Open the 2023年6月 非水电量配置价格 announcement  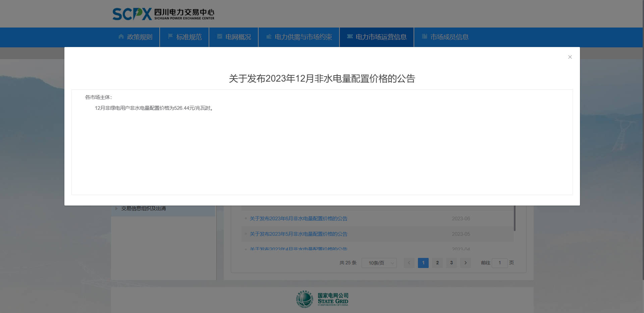click(298, 219)
